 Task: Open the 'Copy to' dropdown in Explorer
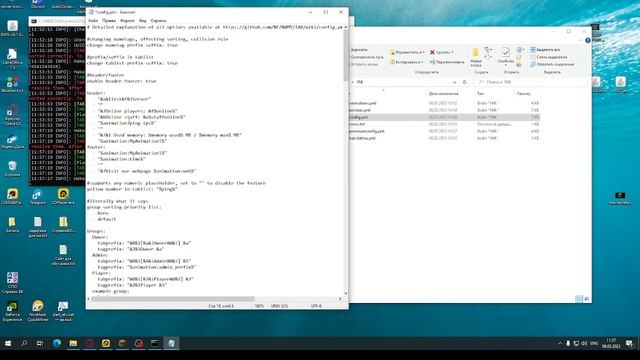click(406, 62)
